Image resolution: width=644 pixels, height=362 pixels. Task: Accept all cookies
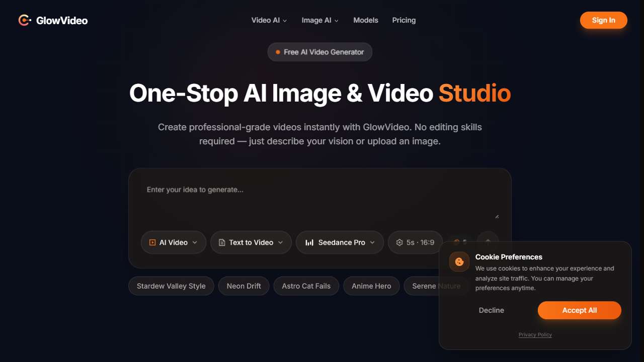579,310
